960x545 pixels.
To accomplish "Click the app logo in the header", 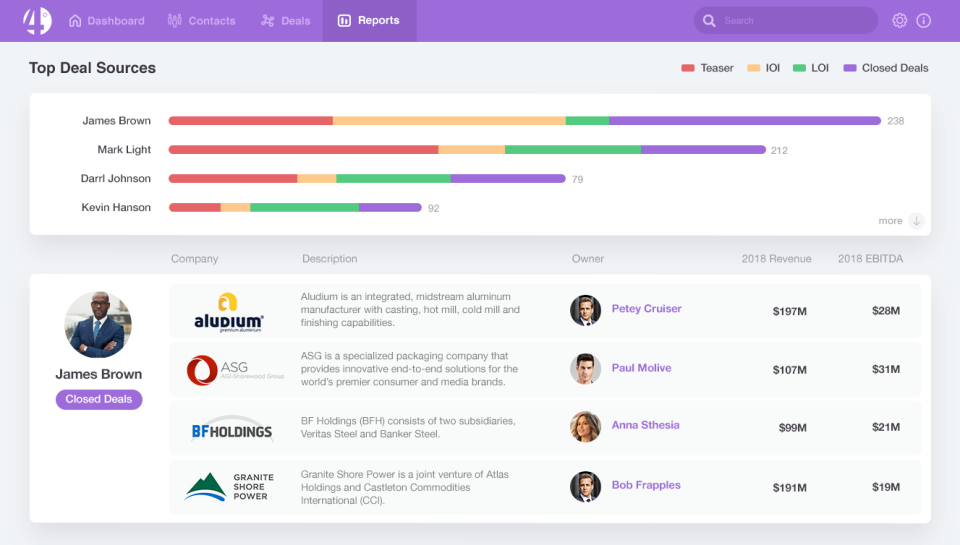I will [x=37, y=20].
